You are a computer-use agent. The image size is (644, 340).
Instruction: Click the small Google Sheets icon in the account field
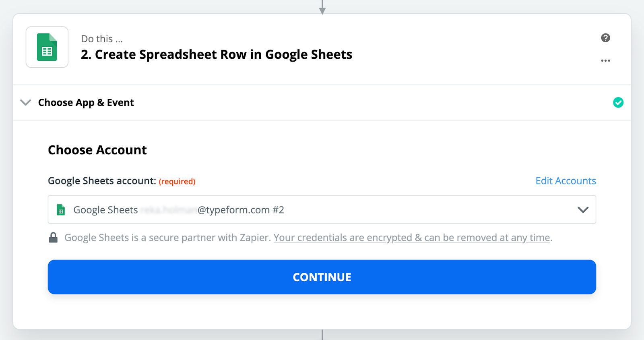coord(61,210)
